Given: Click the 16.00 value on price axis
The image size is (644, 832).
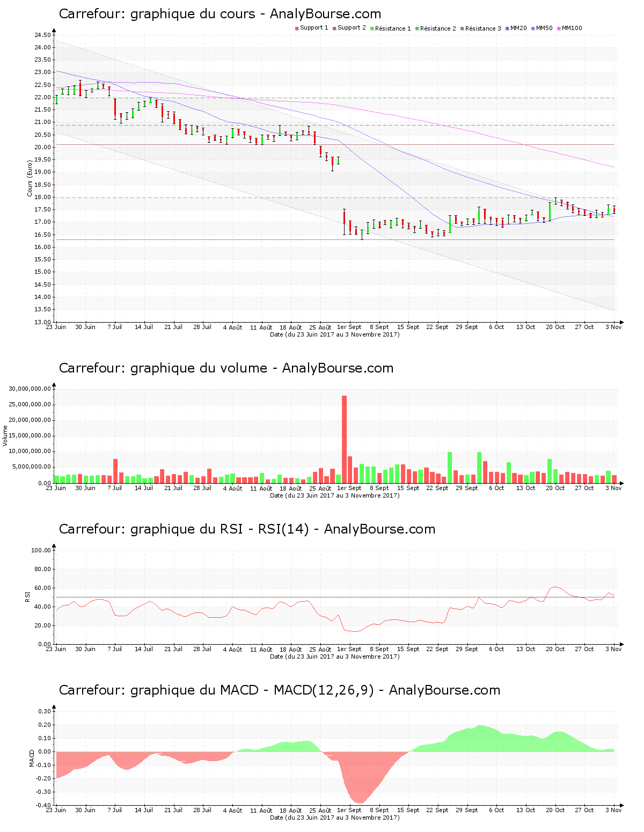Looking at the screenshot, I should [x=43, y=247].
